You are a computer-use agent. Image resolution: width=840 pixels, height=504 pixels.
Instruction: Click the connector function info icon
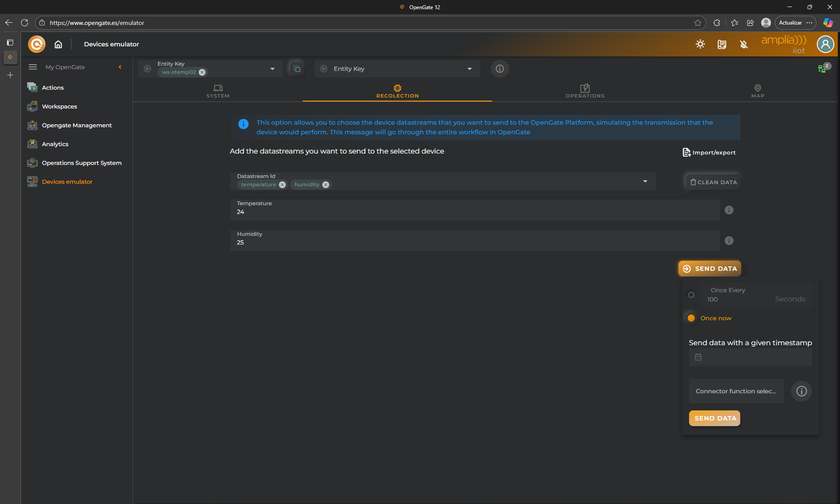801,391
